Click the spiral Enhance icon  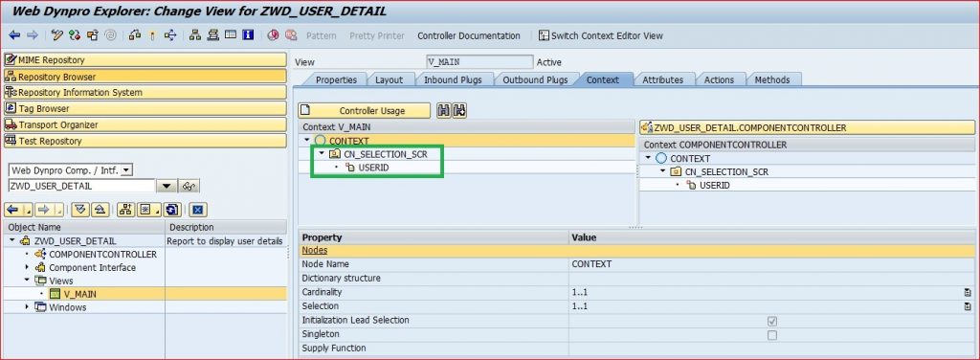pyautogui.click(x=111, y=35)
